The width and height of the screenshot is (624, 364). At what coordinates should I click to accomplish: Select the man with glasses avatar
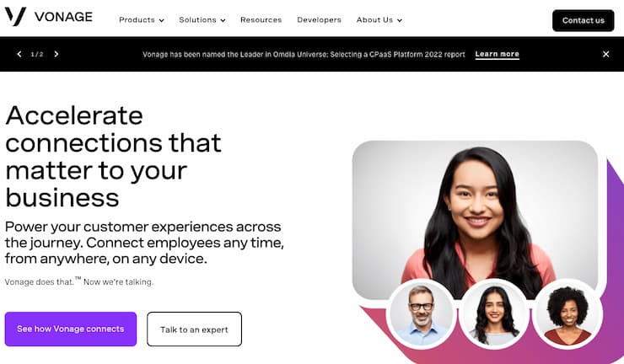pos(421,314)
